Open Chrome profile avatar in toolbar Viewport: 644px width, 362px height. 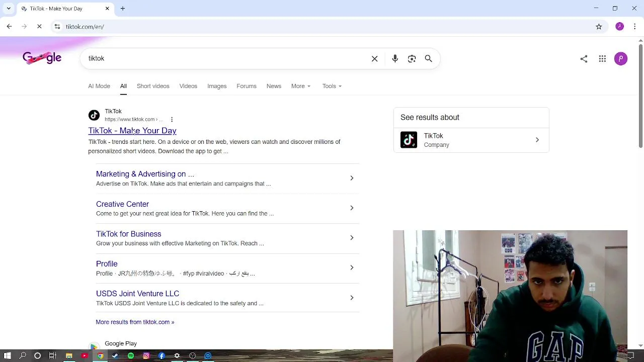pos(620,27)
